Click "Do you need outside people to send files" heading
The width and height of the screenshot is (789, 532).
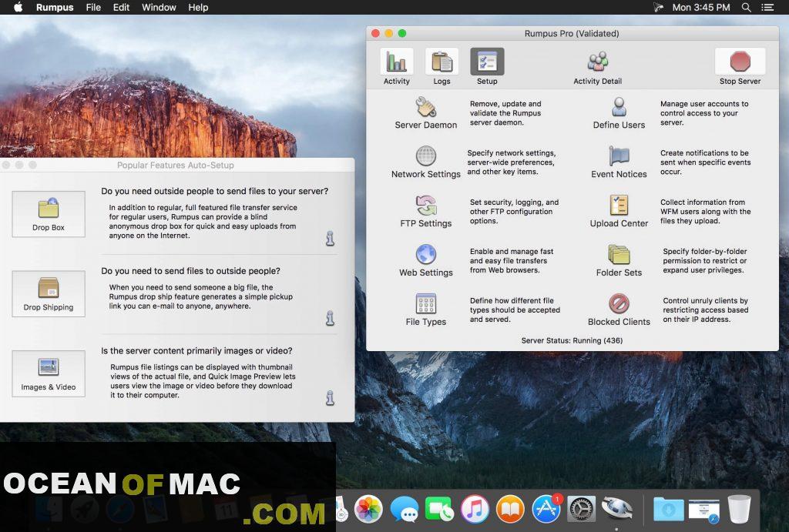pyautogui.click(x=215, y=191)
